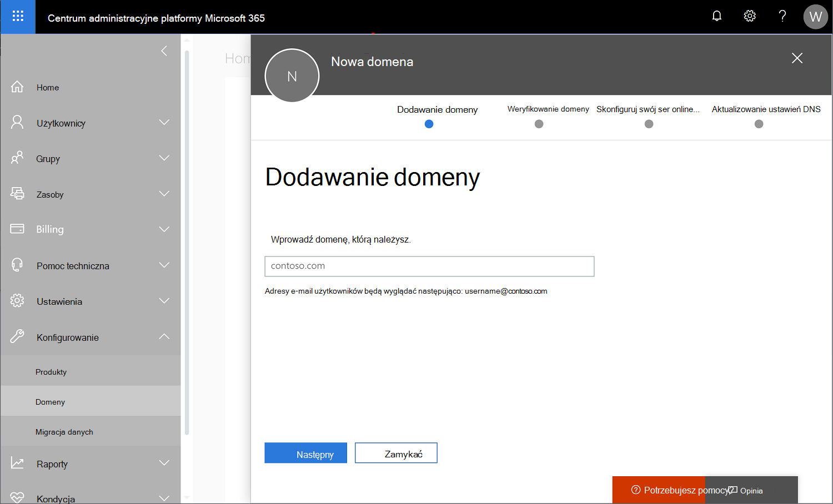Click the Grupy people icon
The width and height of the screenshot is (833, 504).
tap(17, 158)
